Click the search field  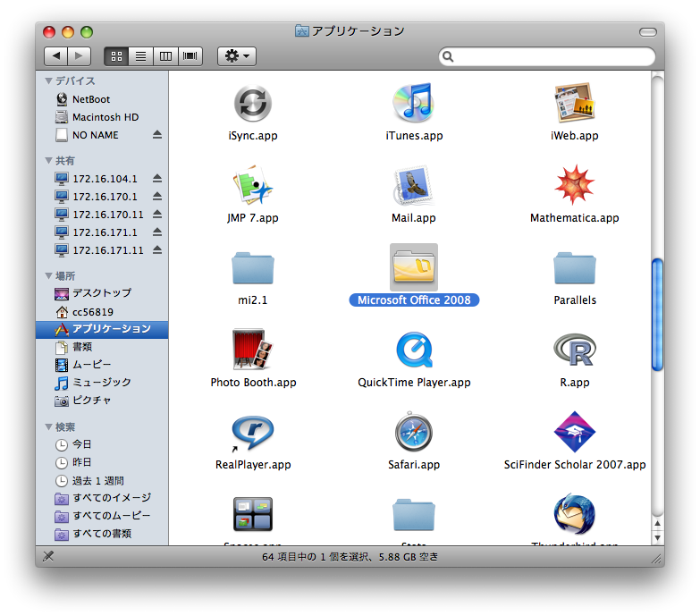pos(547,56)
